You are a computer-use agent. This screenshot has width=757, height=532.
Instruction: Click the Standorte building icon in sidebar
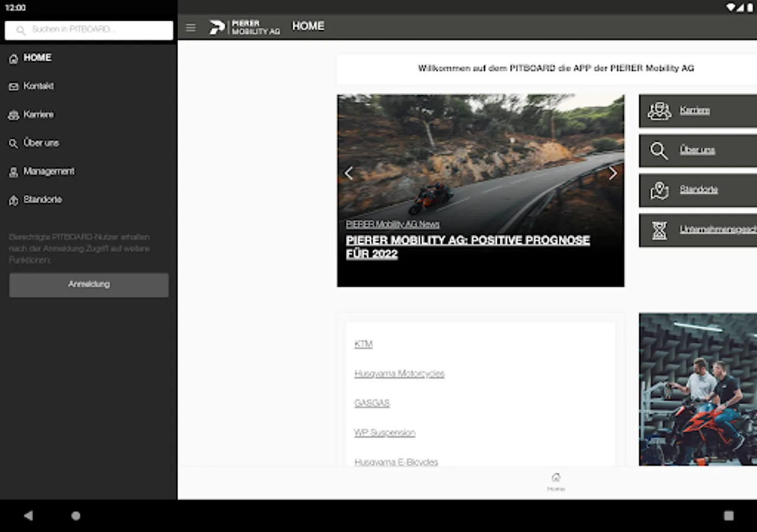[x=14, y=200]
